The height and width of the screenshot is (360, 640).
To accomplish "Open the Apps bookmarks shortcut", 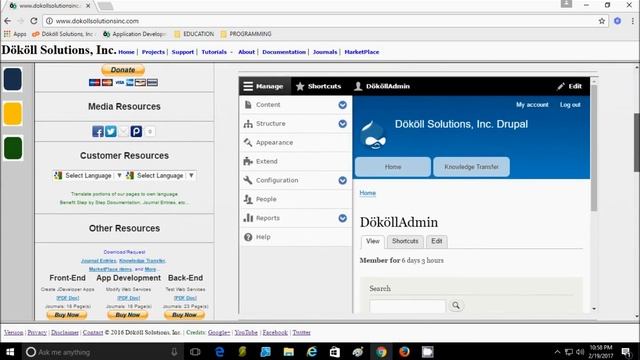I will tap(15, 34).
